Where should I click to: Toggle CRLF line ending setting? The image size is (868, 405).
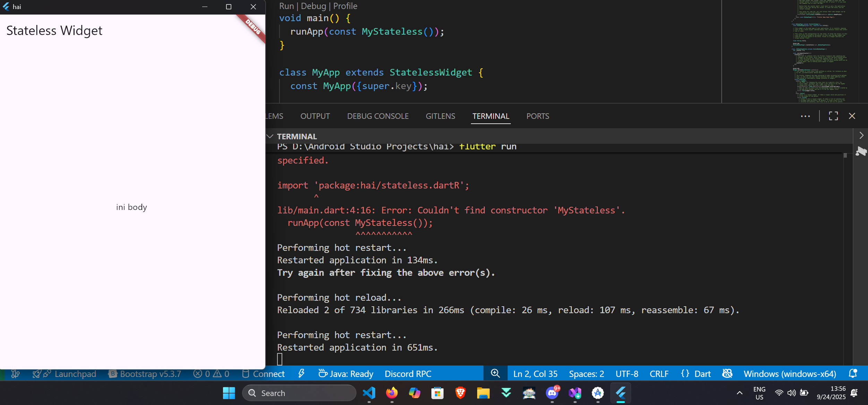659,374
